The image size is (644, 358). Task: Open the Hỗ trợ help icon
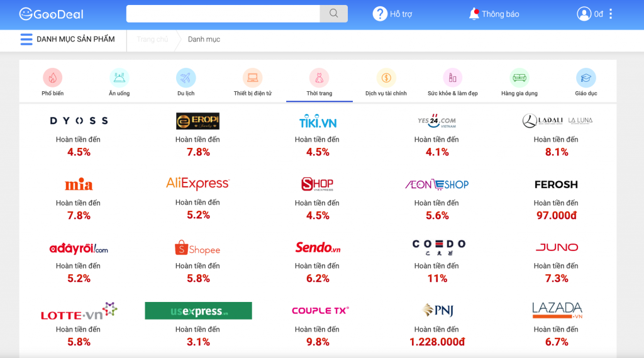point(380,14)
